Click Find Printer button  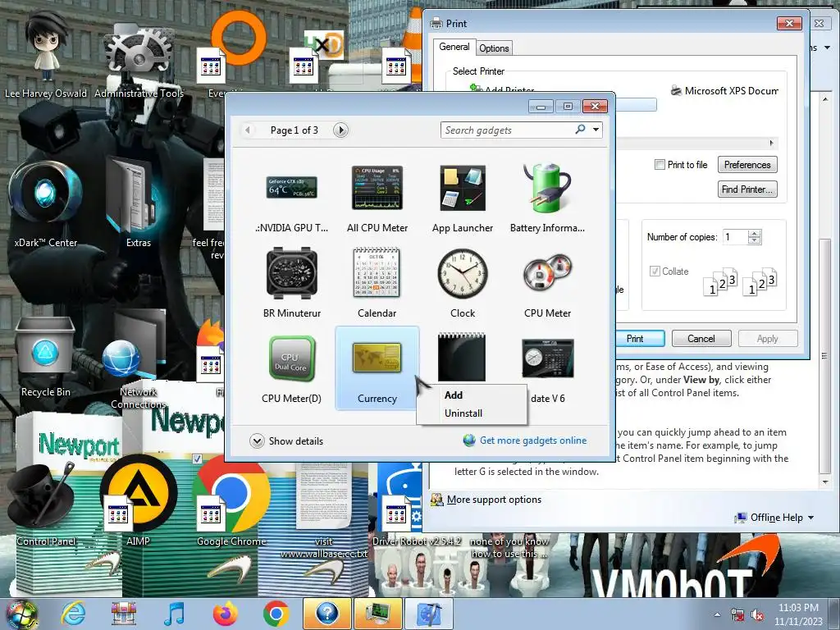[747, 189]
